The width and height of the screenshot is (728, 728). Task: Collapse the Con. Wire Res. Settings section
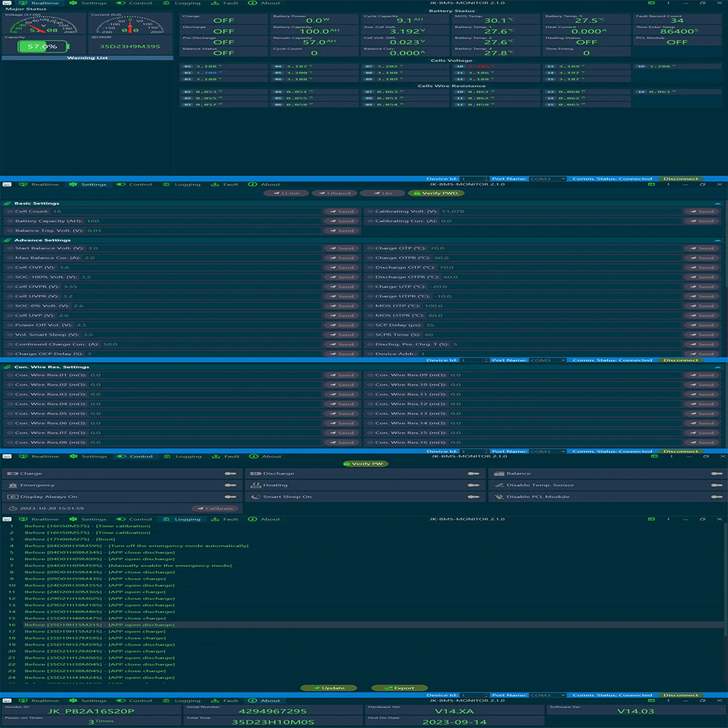click(x=718, y=367)
